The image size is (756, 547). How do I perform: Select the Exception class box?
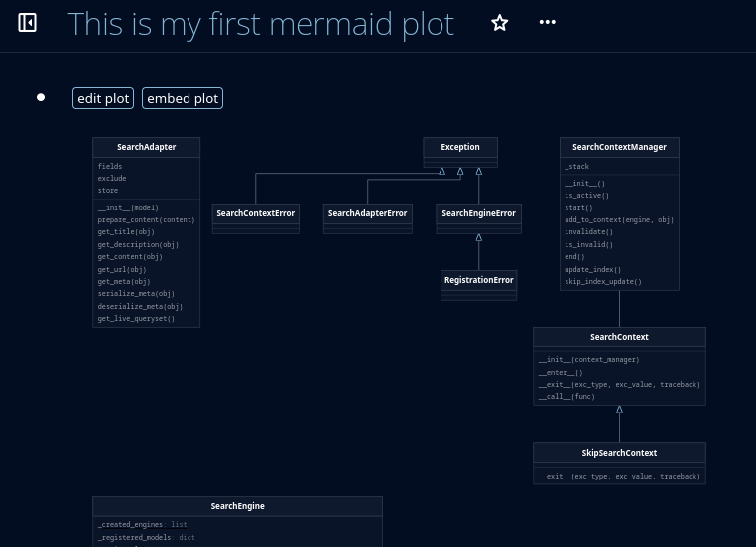pos(460,153)
